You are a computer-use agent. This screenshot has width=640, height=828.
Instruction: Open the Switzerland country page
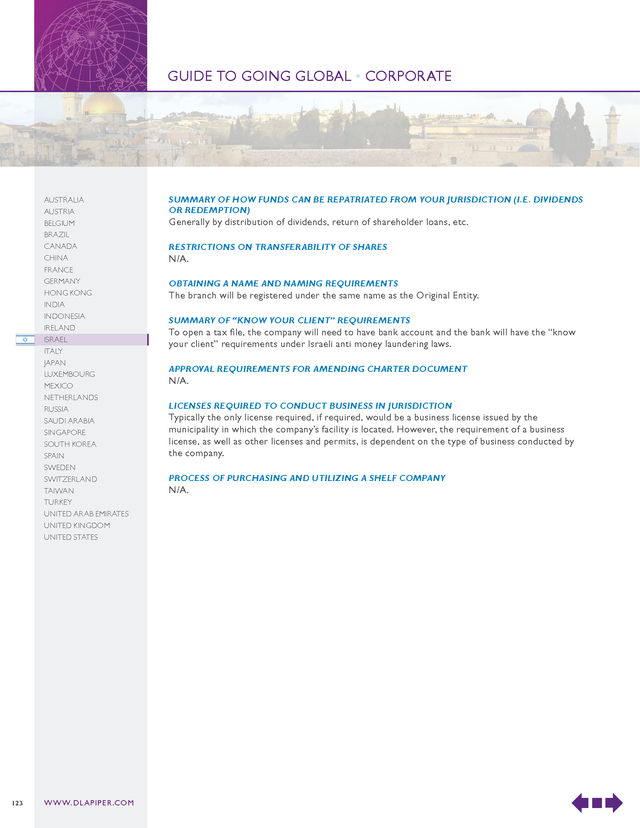point(70,478)
